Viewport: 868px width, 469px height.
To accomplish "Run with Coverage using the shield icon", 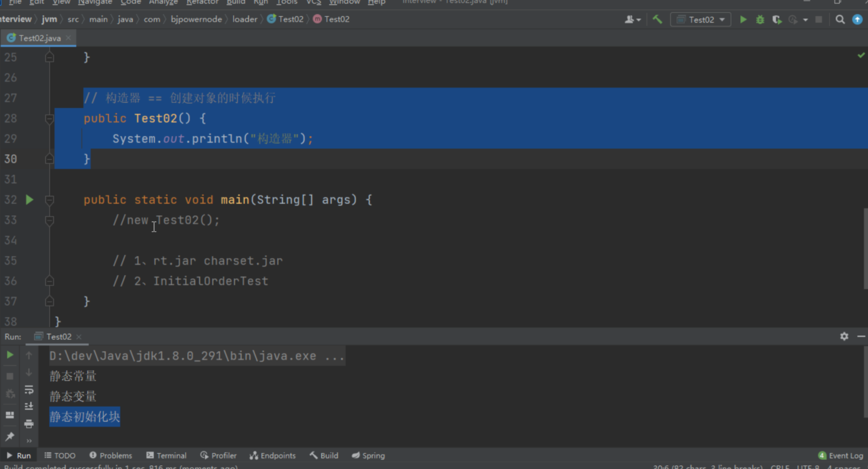I will (777, 19).
